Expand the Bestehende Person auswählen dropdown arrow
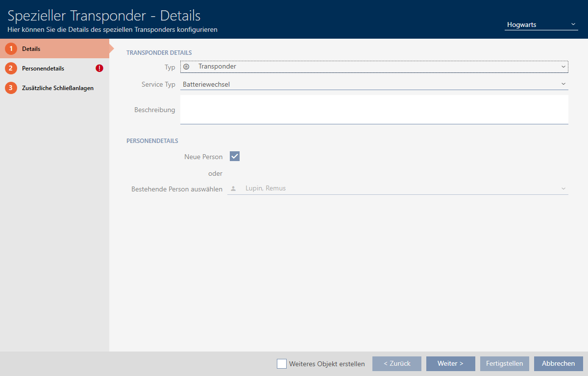Viewport: 588px width, 376px height. point(563,188)
